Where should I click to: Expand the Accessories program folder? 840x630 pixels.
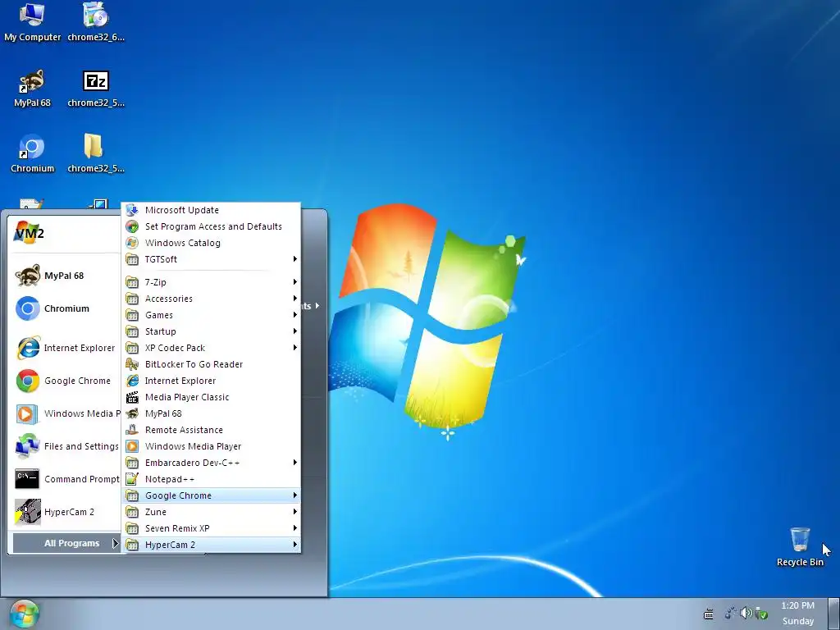pyautogui.click(x=211, y=299)
